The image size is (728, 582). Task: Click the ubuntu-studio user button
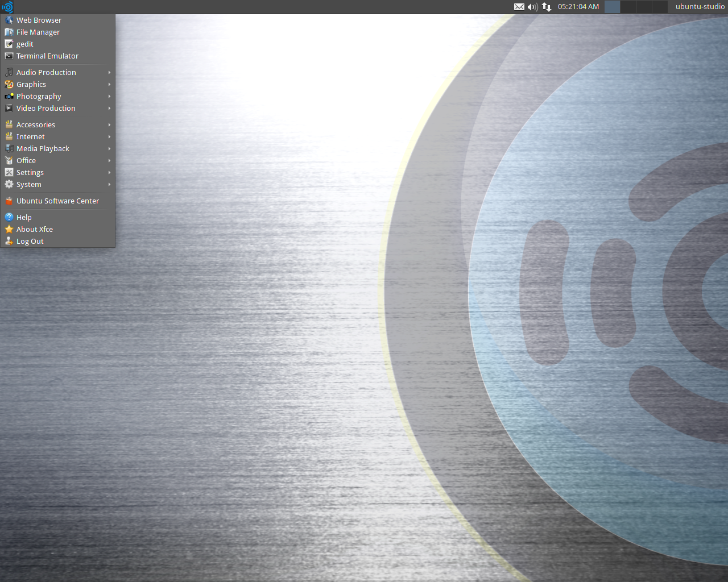pos(700,7)
